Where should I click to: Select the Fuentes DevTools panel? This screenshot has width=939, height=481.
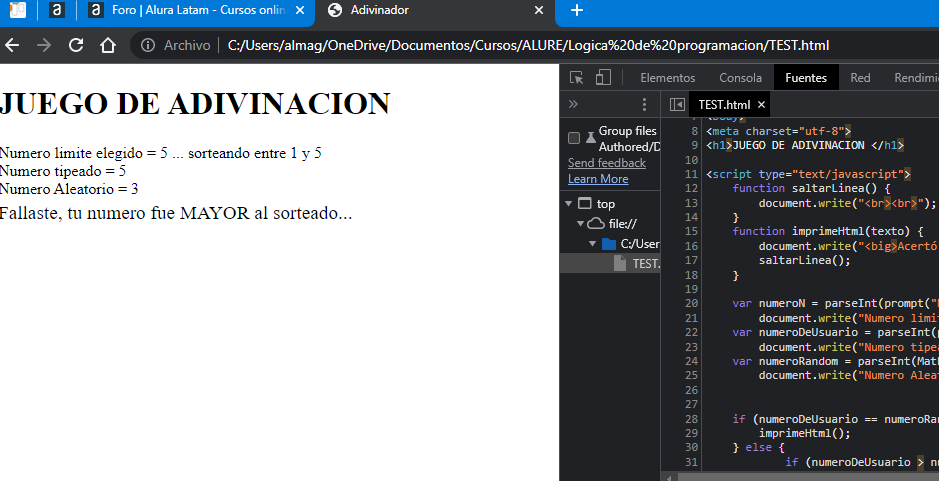(806, 78)
